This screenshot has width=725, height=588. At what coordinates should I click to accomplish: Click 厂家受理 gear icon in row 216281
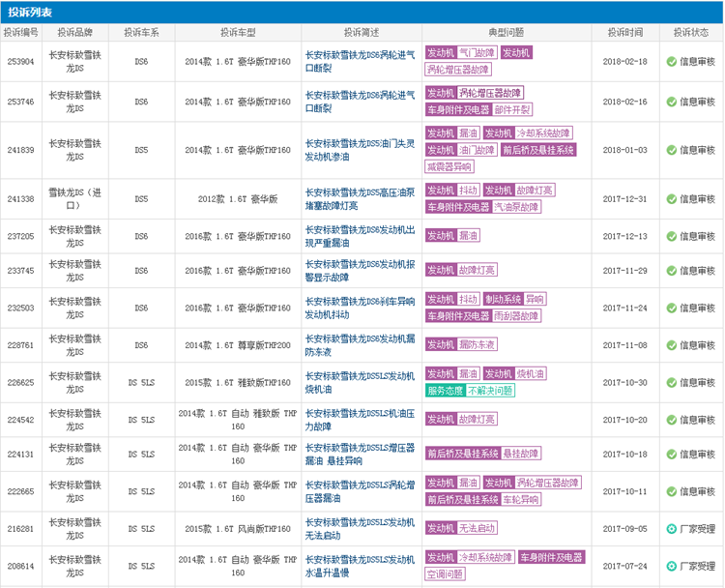coord(672,529)
